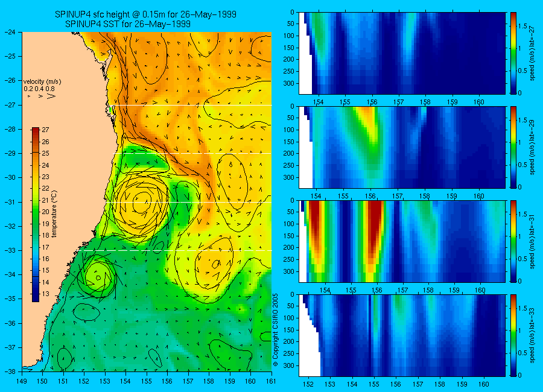
Task: Select the '© Copyright CSIRO 2005' vertical text
Action: [276, 330]
